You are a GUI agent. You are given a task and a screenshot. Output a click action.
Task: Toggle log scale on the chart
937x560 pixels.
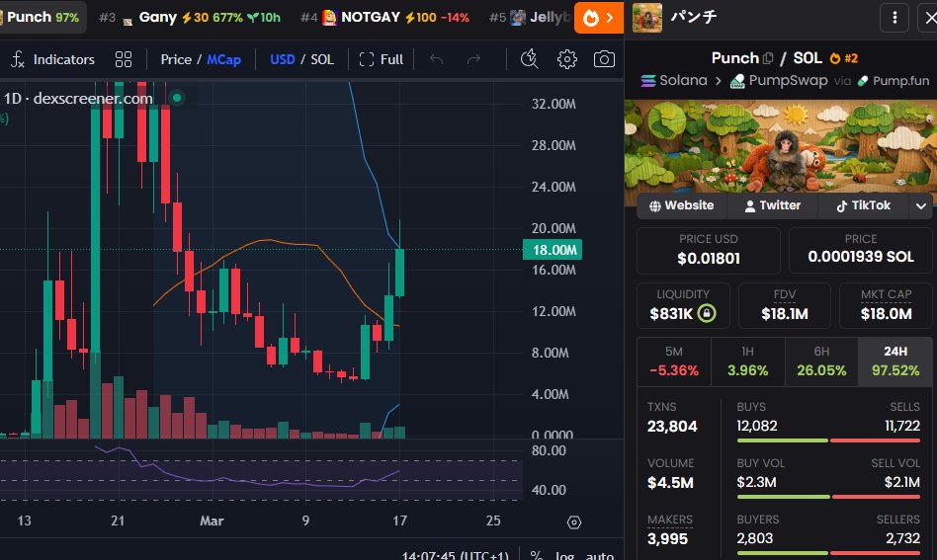point(564,555)
